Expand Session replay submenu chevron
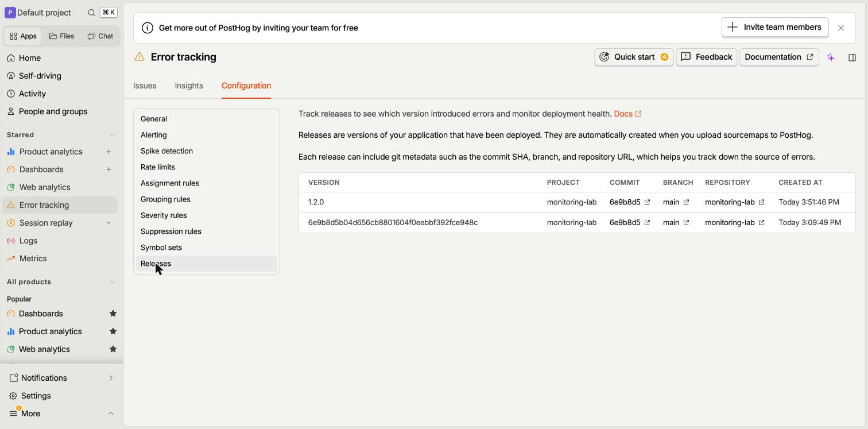Viewport: 868px width, 429px height. coord(108,223)
